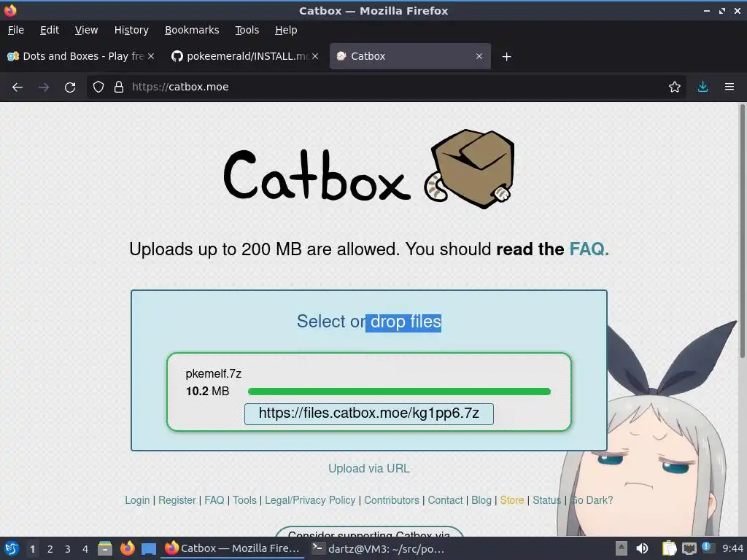Switch to workspace 2
The image size is (747, 560).
pos(50,549)
